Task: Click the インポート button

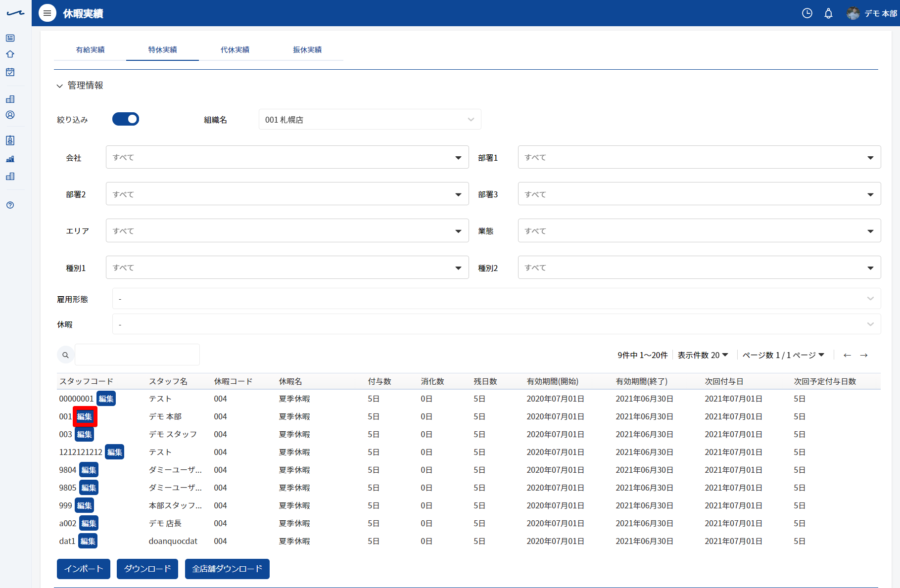Action: 84,569
